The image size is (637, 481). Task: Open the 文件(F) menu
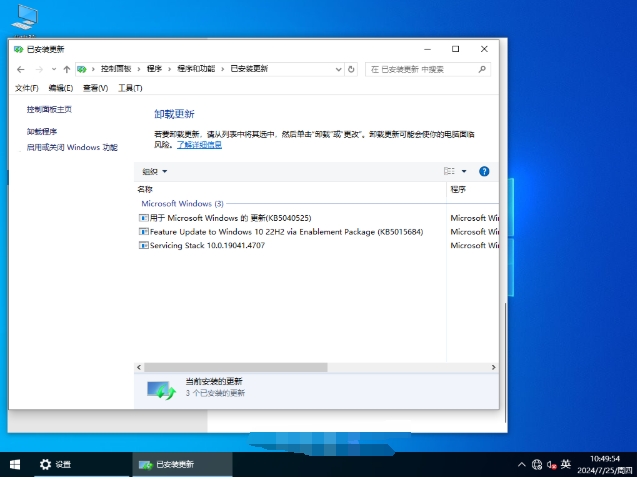(27, 88)
